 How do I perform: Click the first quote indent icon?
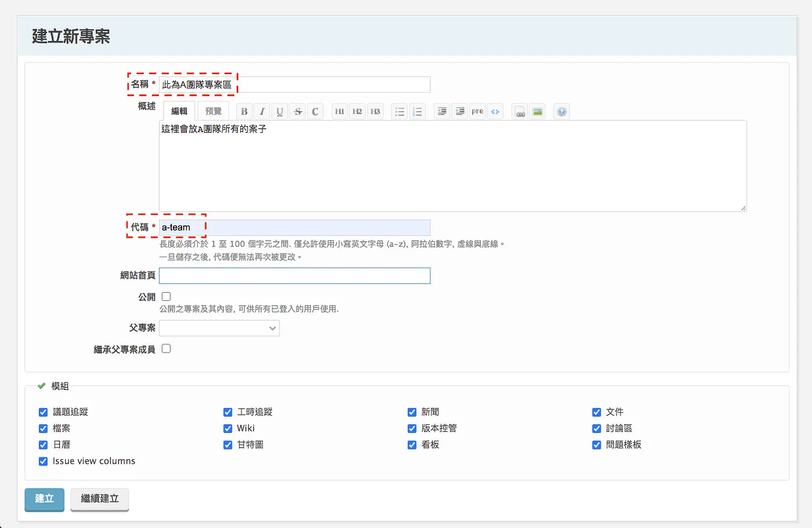point(442,111)
